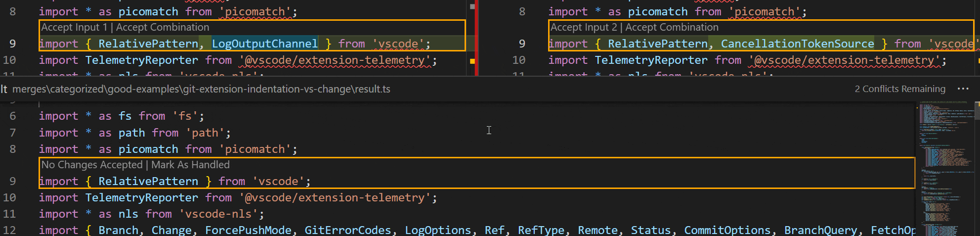Click TelemetryReporter in result line 10
This screenshot has height=236, width=980.
pos(141,197)
